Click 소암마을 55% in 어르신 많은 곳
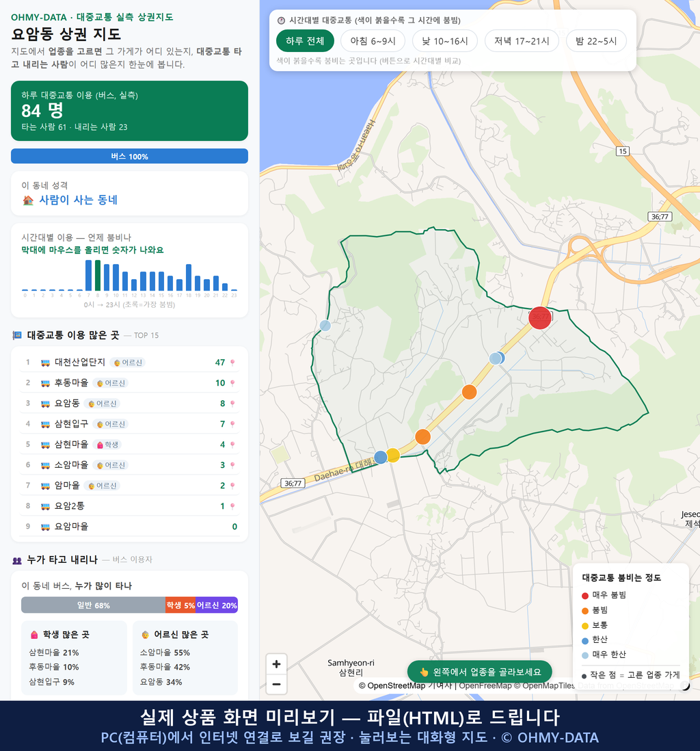The width and height of the screenshot is (700, 751). pos(165,653)
